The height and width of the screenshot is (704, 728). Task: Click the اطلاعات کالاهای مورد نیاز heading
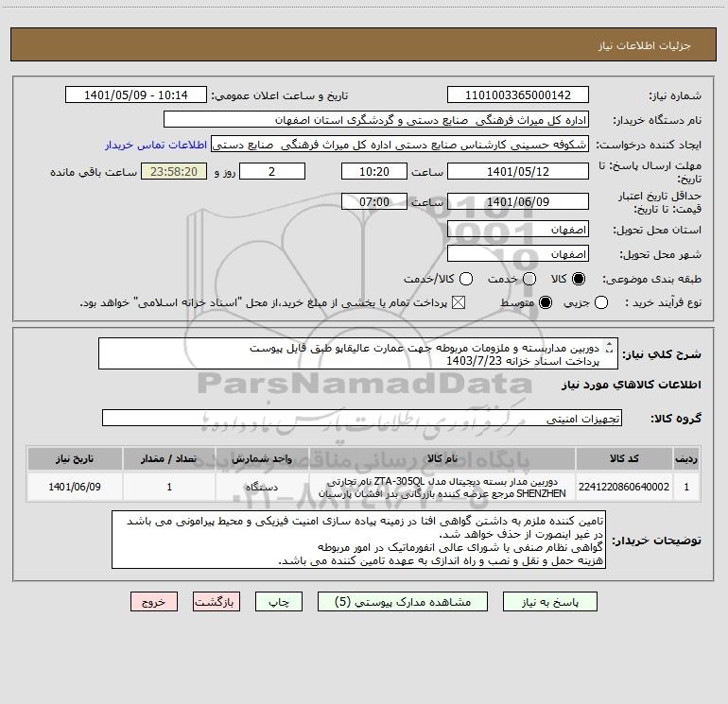[632, 385]
